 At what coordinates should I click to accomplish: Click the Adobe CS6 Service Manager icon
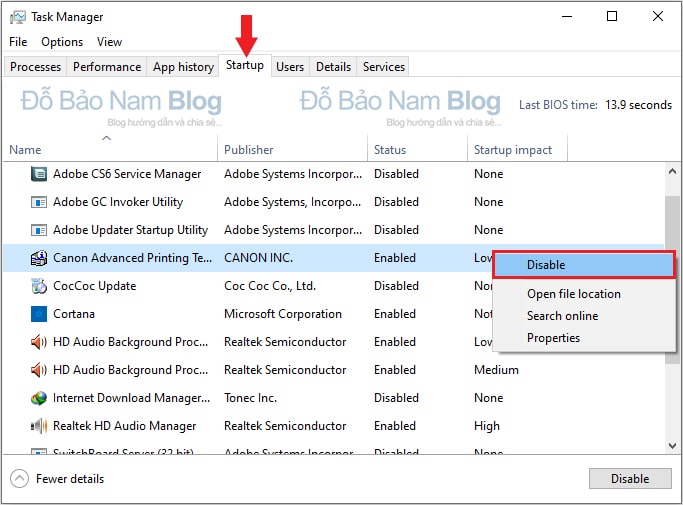click(x=39, y=174)
